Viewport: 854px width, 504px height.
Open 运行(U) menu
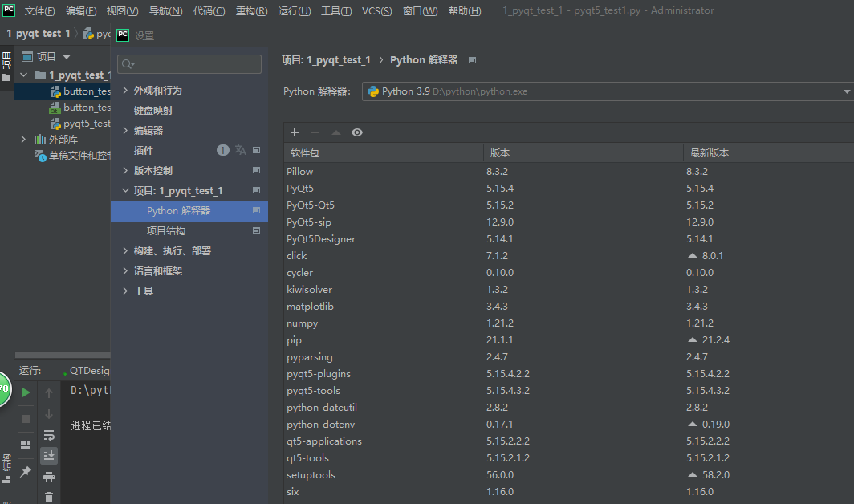coord(295,11)
